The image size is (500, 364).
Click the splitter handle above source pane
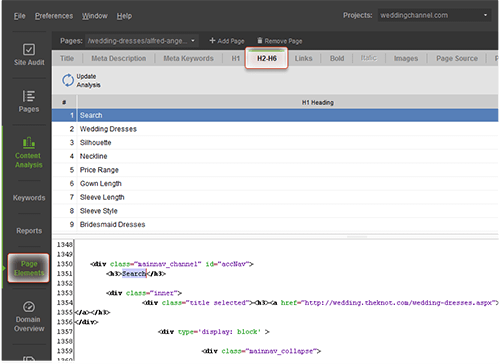tap(357, 237)
